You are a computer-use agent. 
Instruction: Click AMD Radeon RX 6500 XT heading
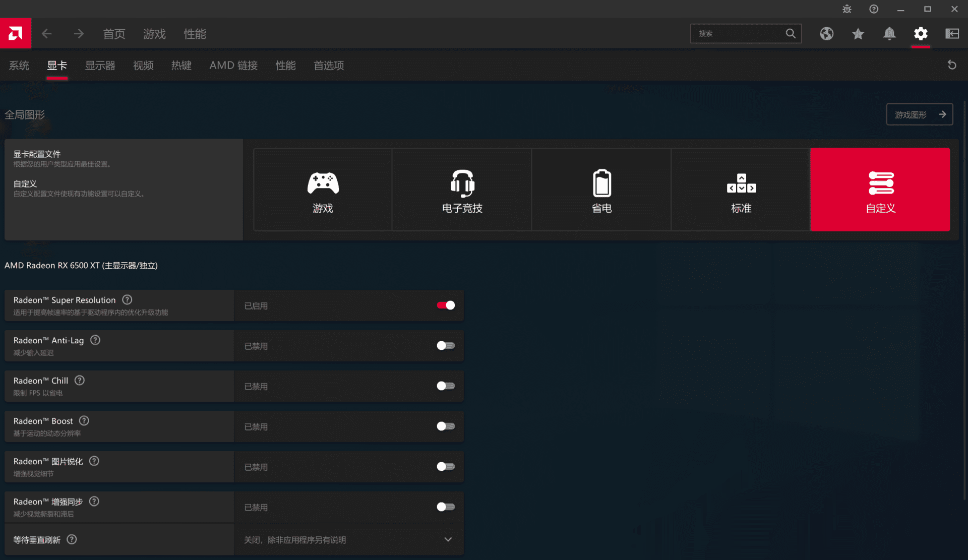81,266
